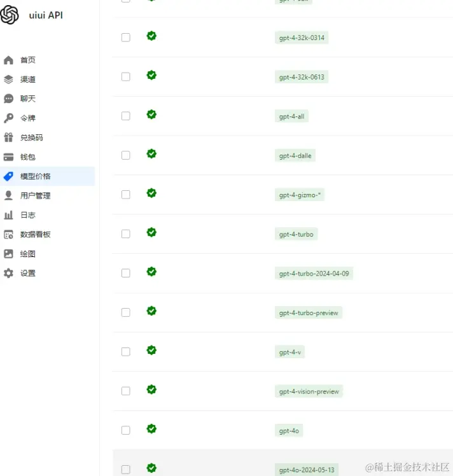Check the gpt-4o row checkbox

coord(125,430)
